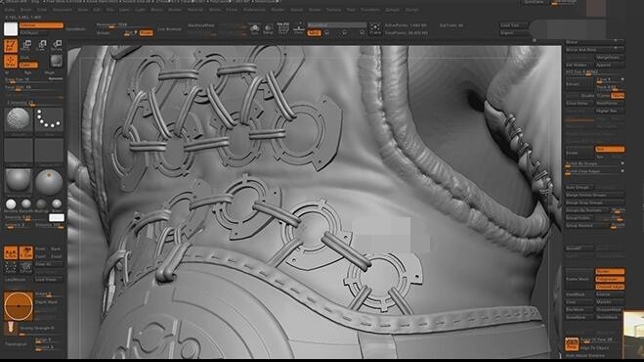This screenshot has height=362, width=644.
Task: Open the Transform menu
Action: click(x=370, y=10)
